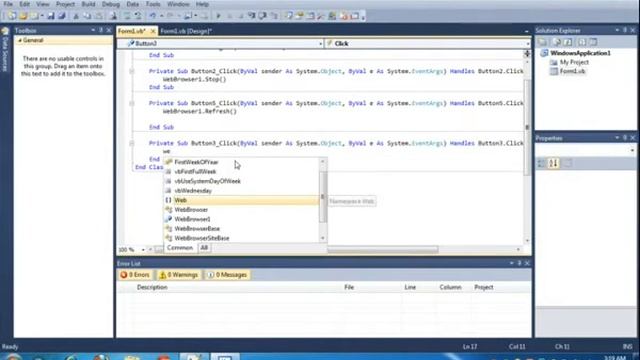This screenshot has width=640, height=360.
Task: Select My Project in Solution Explorer
Action: (574, 62)
